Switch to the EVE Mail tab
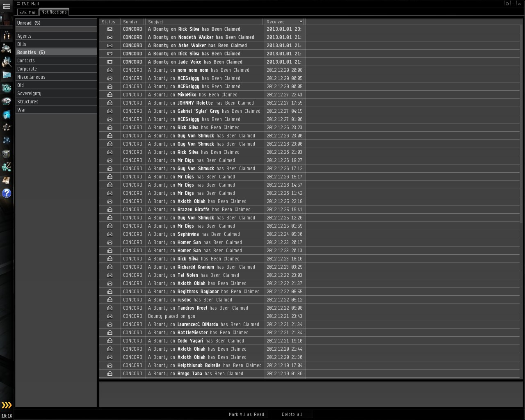 28,12
